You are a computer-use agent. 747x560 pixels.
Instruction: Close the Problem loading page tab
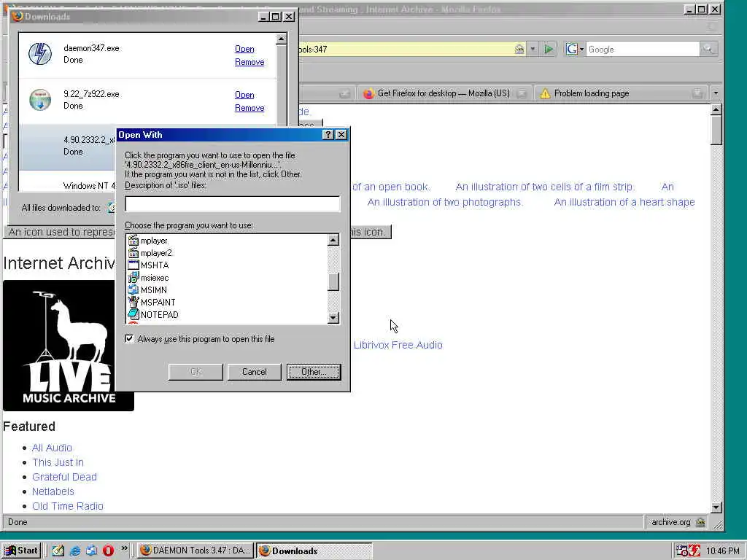click(x=698, y=93)
